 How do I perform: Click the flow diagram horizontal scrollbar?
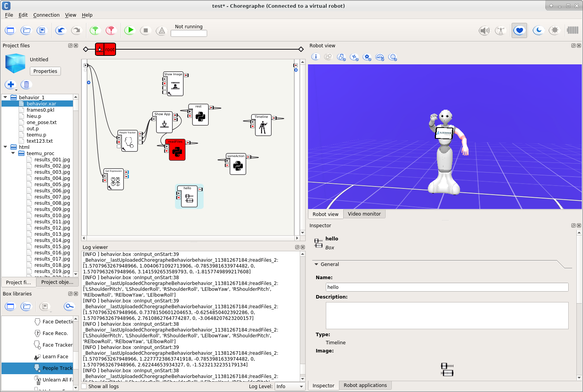point(190,238)
